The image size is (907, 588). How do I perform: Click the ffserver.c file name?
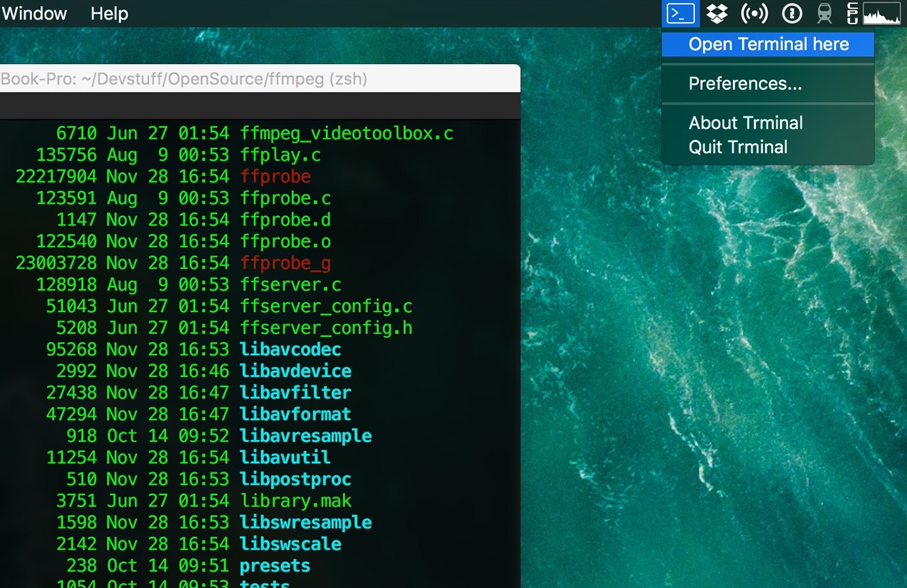tap(291, 285)
